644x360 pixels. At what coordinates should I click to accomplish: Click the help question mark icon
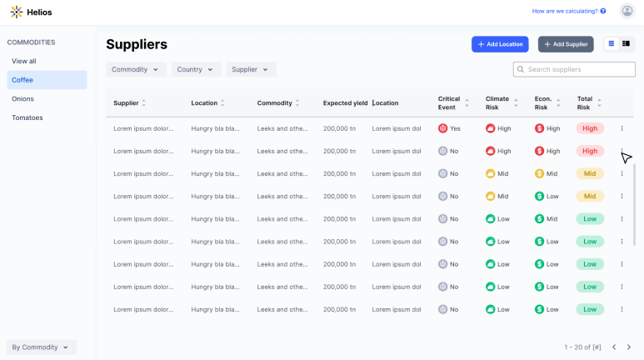coord(603,11)
